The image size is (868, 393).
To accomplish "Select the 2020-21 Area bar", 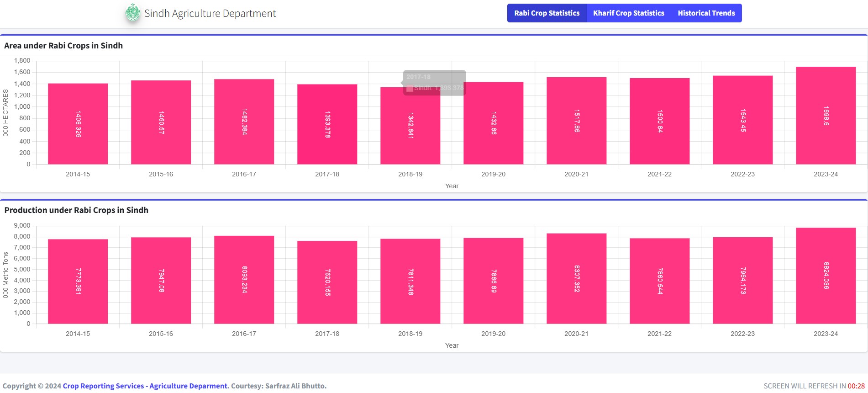I will (576, 121).
